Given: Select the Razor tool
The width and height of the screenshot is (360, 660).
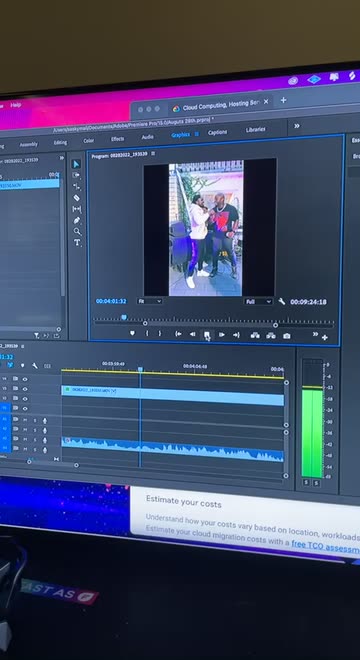Looking at the screenshot, I should (x=77, y=198).
